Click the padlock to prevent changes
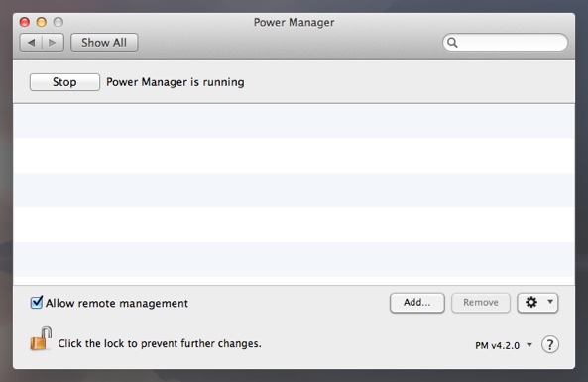588x382 pixels. [41, 338]
